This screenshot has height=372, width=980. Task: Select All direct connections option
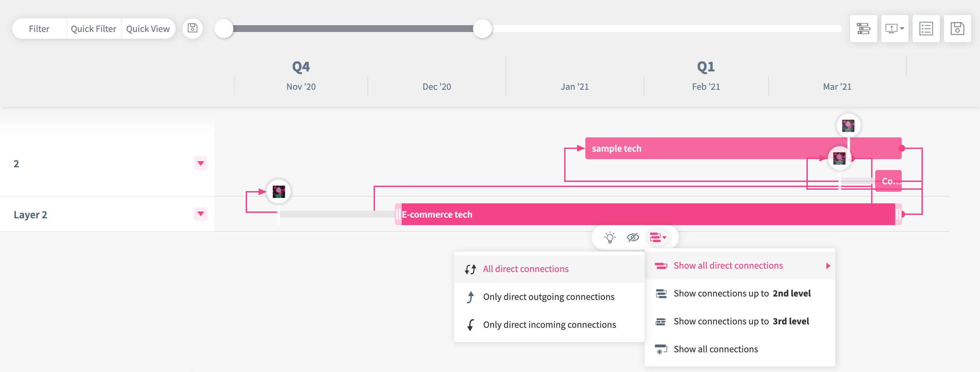(525, 269)
